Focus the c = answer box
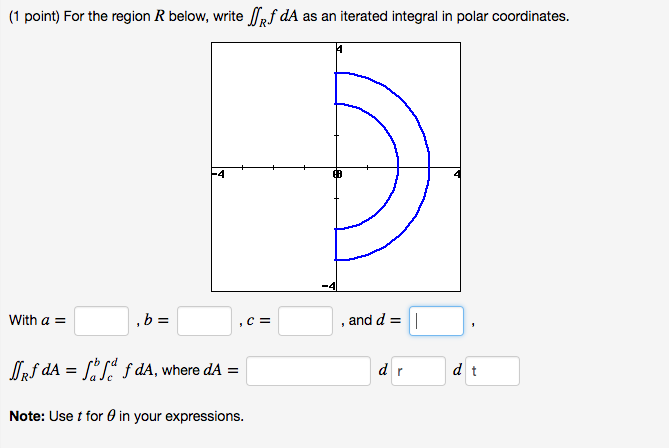This screenshot has width=669, height=448. pyautogui.click(x=305, y=321)
